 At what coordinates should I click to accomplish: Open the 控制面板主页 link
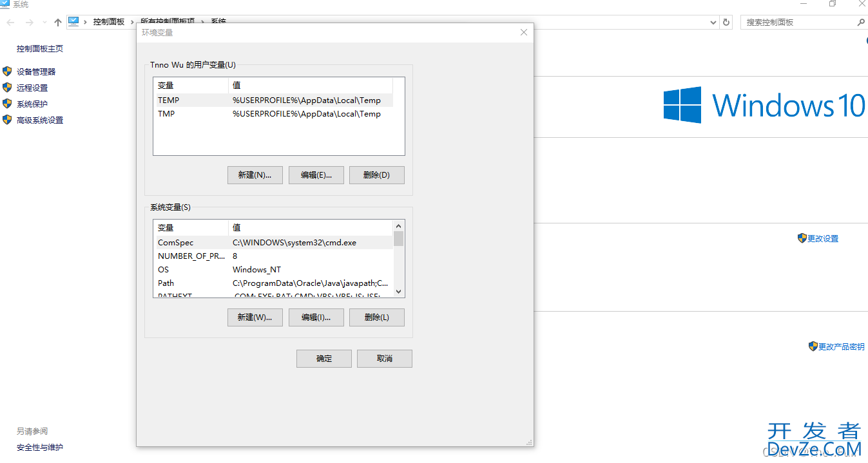pyautogui.click(x=40, y=49)
